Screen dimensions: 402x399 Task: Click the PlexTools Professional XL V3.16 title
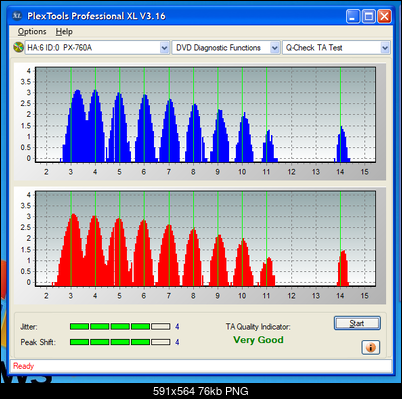(x=96, y=16)
